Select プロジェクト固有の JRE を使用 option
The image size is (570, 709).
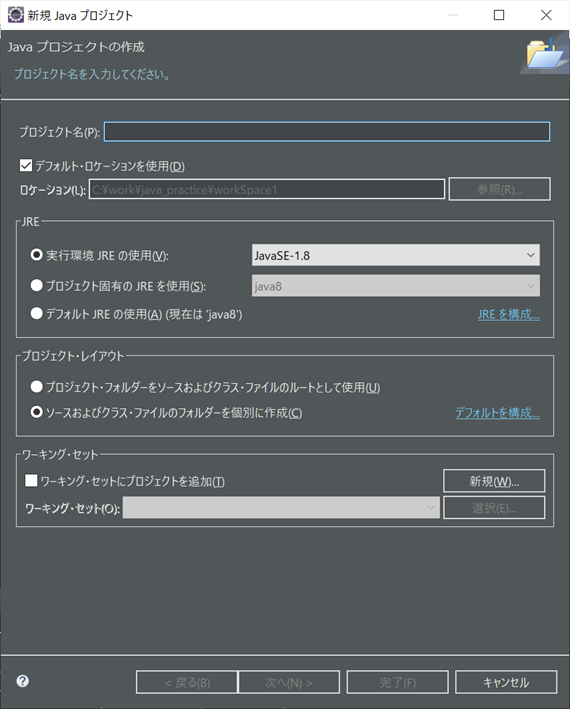pyautogui.click(x=36, y=285)
